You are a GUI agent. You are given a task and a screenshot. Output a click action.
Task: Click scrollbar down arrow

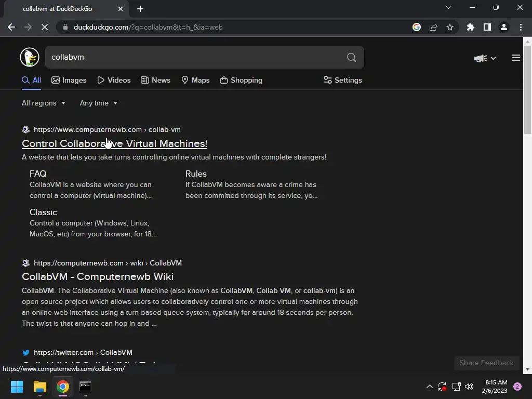[x=528, y=369]
